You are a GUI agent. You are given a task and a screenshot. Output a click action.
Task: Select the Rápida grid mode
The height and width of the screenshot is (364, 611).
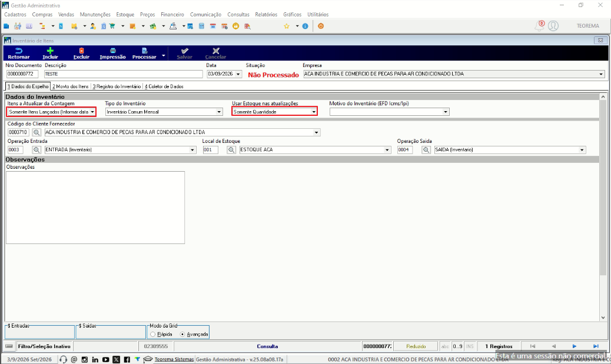[153, 335]
